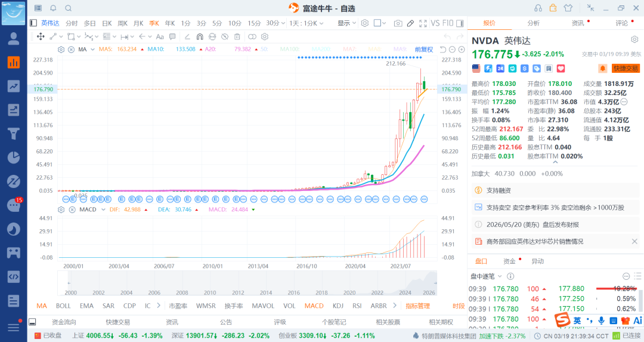This screenshot has height=342, width=644.
Task: Open the 显示 display dropdown
Action: pos(346,23)
